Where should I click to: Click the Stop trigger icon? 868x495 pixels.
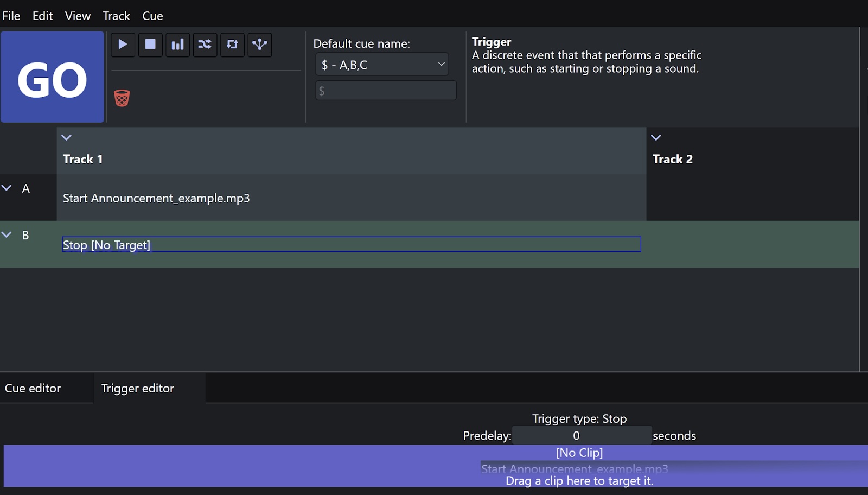pos(150,45)
